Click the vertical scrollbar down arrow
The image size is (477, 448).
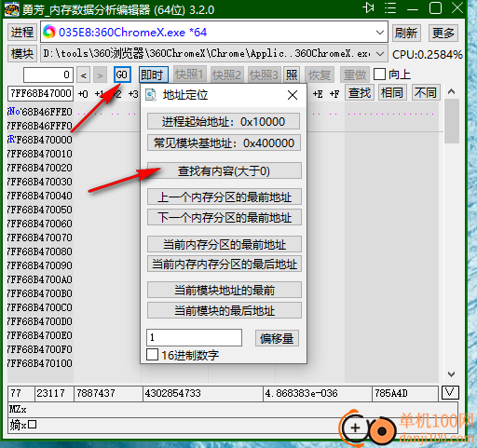(x=452, y=374)
